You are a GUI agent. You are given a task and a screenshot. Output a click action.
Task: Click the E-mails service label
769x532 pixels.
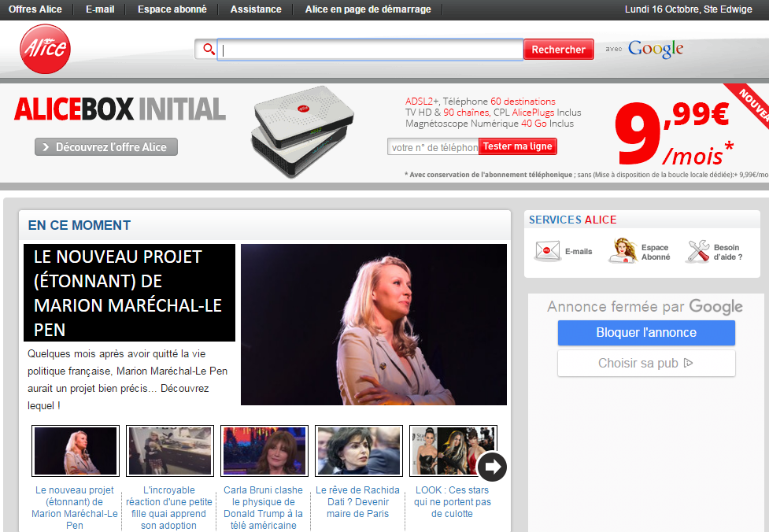tap(579, 252)
